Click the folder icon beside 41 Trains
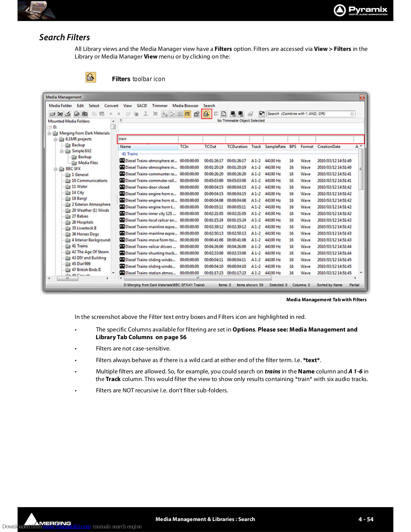 (x=68, y=246)
